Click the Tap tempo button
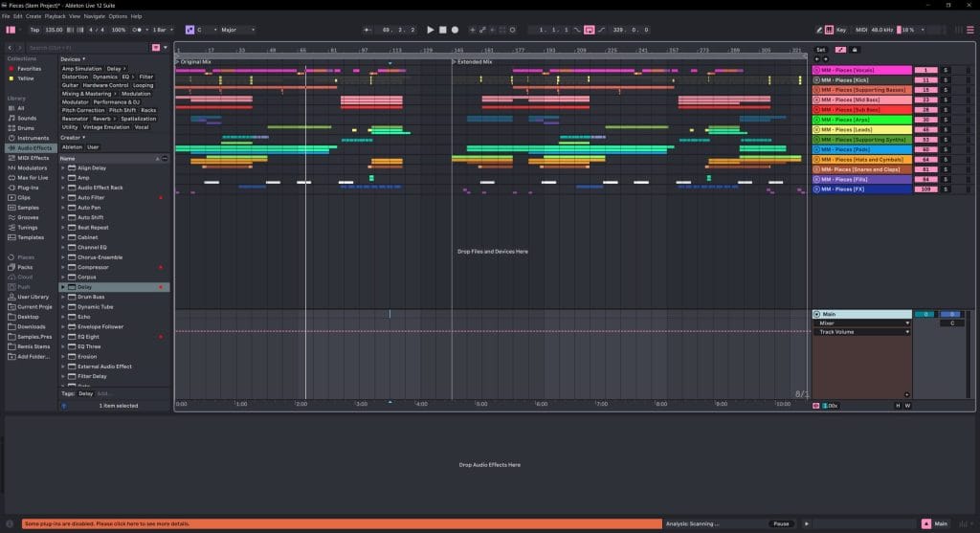Viewport: 980px width, 533px height. [34, 30]
